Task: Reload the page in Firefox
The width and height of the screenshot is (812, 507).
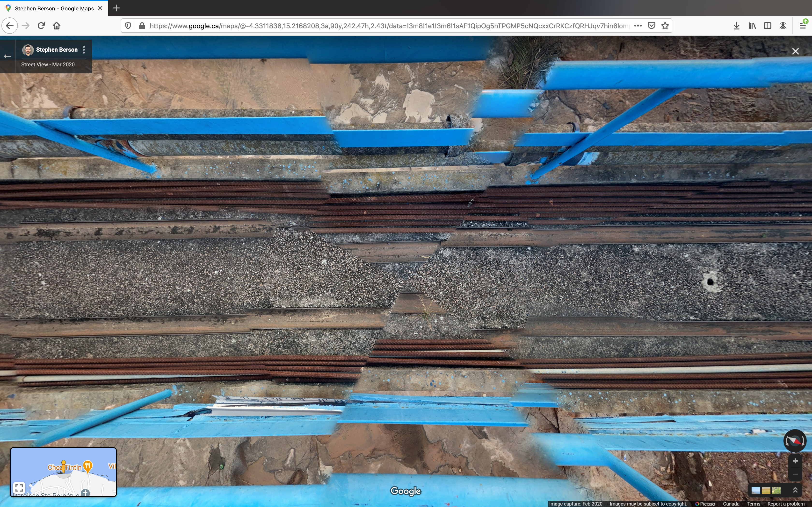Action: pos(41,26)
